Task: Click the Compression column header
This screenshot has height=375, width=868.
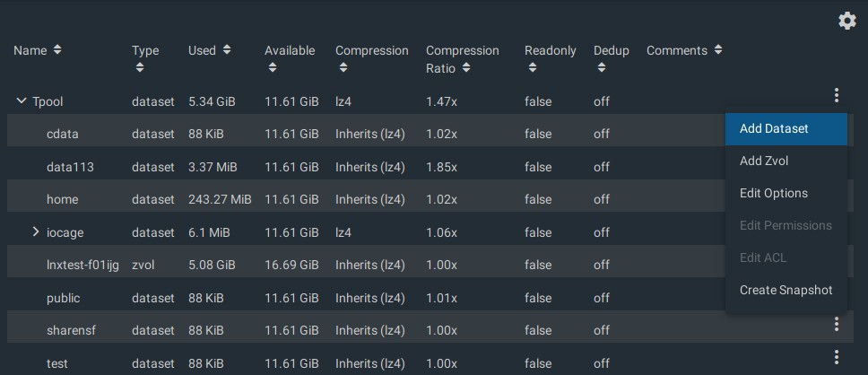Action: click(x=371, y=51)
